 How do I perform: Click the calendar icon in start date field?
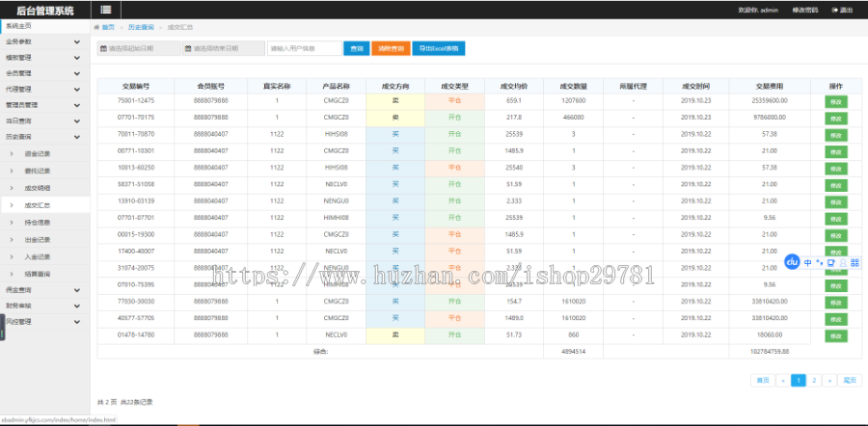104,48
